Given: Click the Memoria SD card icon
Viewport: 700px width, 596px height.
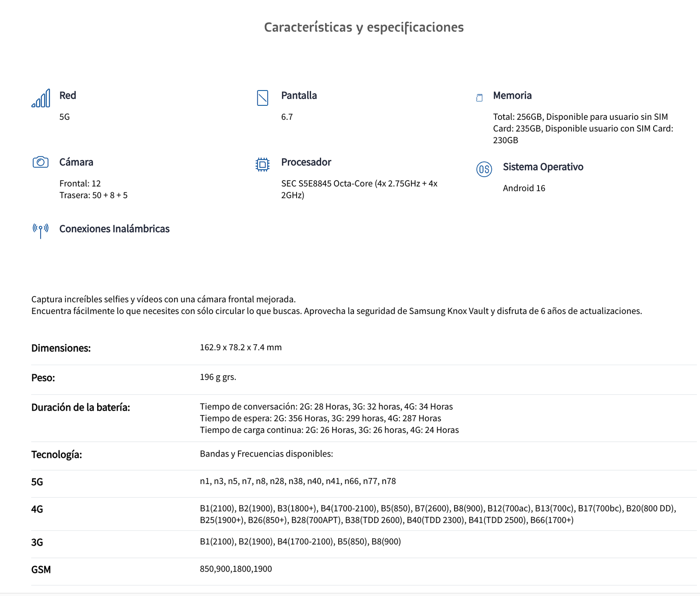Looking at the screenshot, I should [479, 98].
